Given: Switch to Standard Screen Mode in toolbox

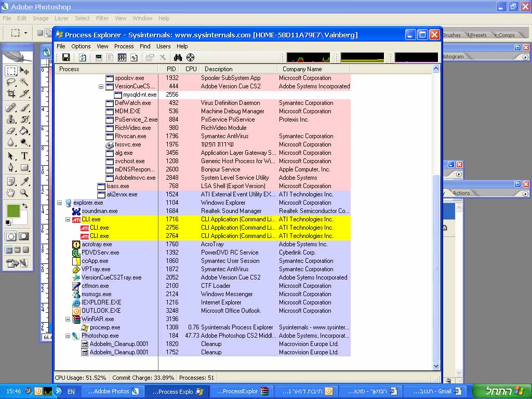Looking at the screenshot, I should pyautogui.click(x=9, y=250).
